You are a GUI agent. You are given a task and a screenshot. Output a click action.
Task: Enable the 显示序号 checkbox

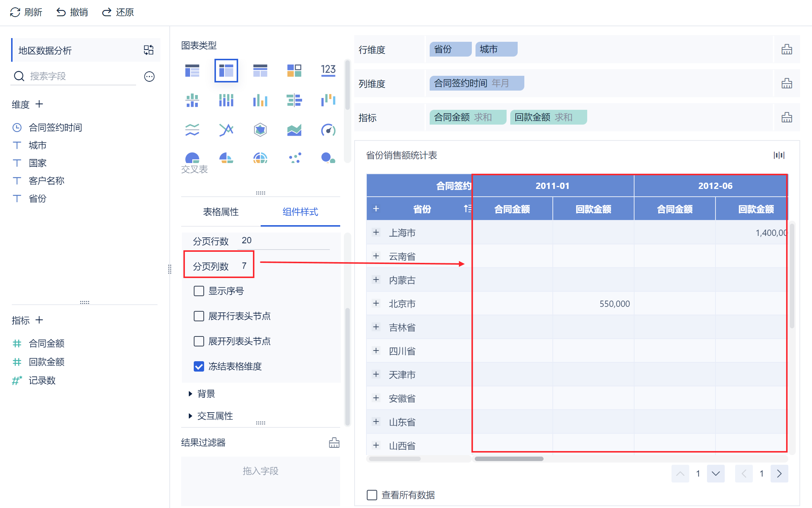tap(199, 291)
